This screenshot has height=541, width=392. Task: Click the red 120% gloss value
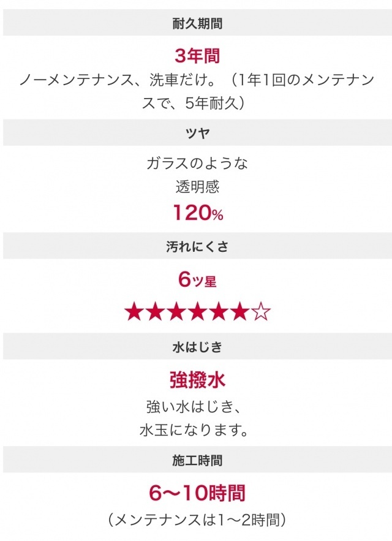[x=197, y=214]
